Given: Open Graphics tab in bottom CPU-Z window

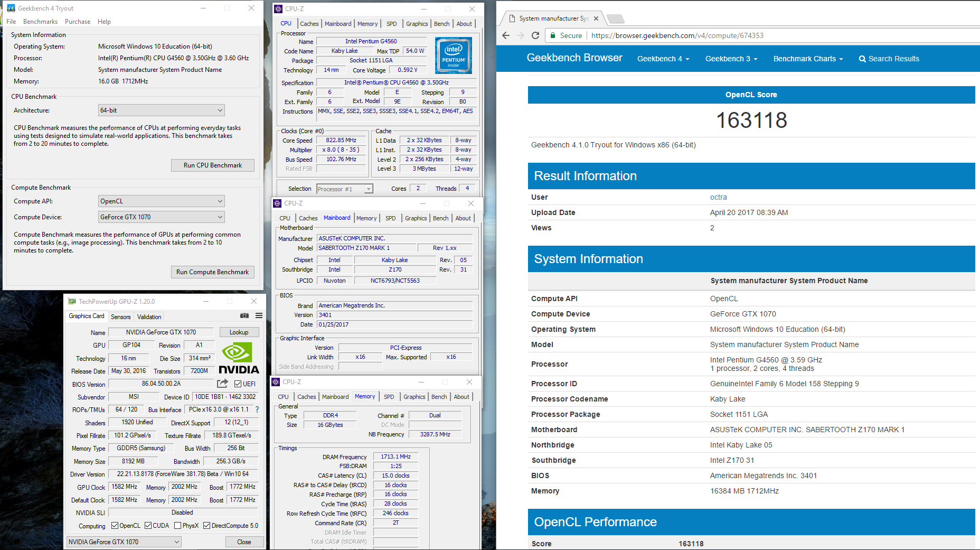Looking at the screenshot, I should tap(414, 397).
